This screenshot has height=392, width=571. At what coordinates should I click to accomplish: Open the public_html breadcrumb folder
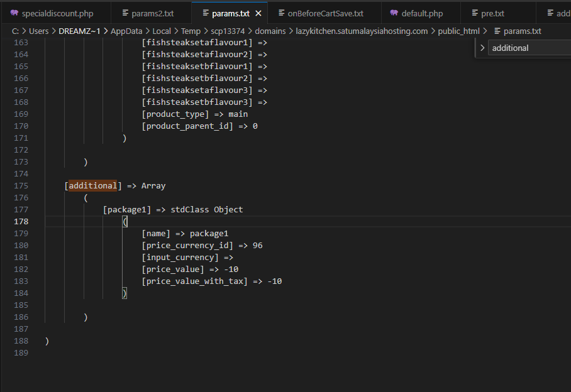point(458,31)
